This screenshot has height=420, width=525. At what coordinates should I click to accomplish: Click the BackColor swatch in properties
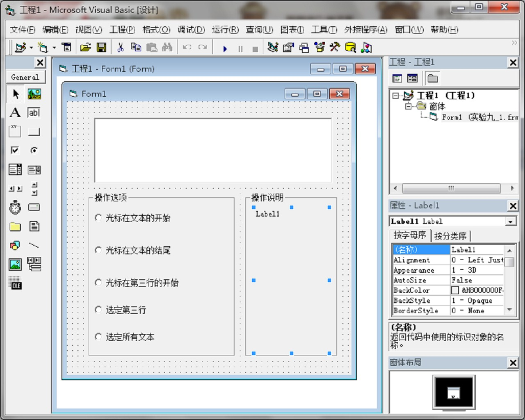pos(455,290)
